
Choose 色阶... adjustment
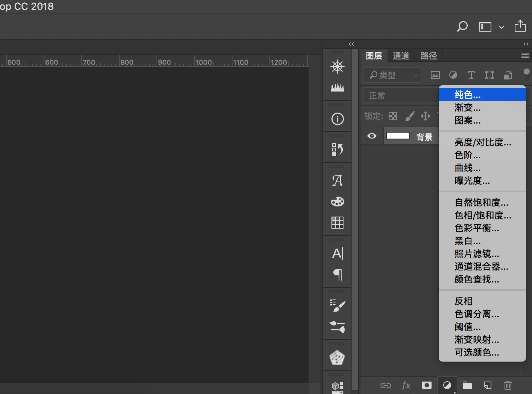click(482, 155)
